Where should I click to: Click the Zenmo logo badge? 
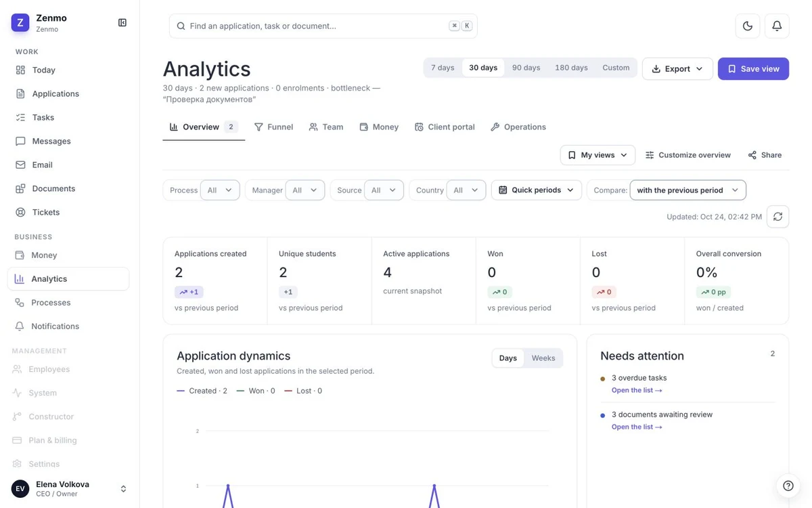click(x=20, y=23)
